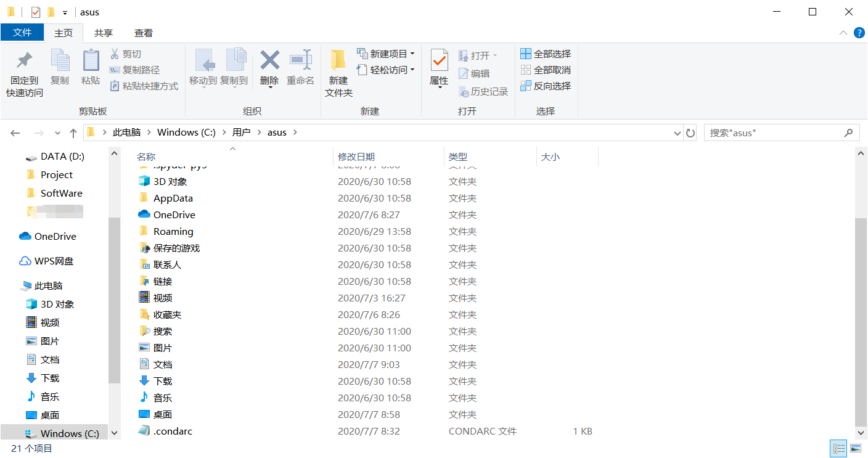Screen dimensions: 868x458
Task: Open the address bar history dropdown
Action: click(677, 133)
